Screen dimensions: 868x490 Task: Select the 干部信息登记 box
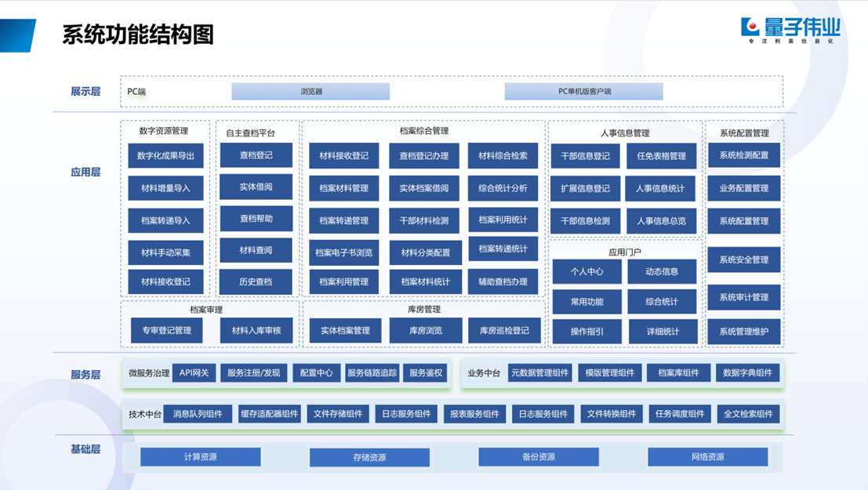[x=585, y=156]
